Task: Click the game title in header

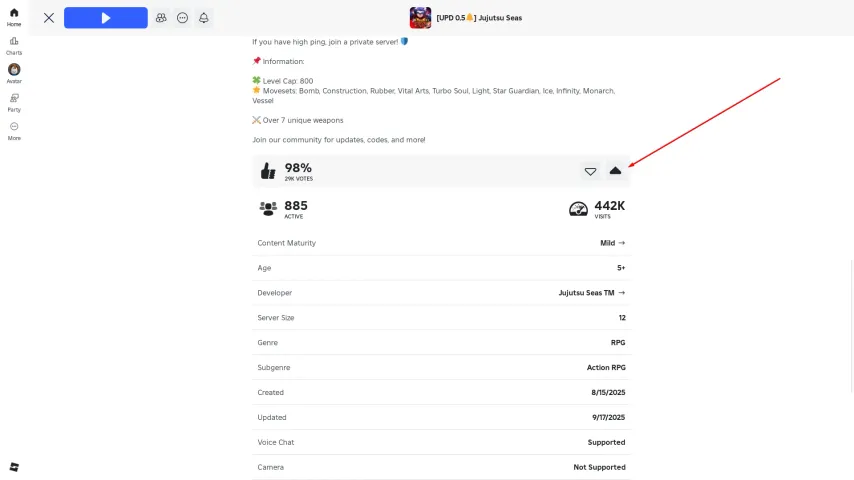Action: [x=479, y=18]
